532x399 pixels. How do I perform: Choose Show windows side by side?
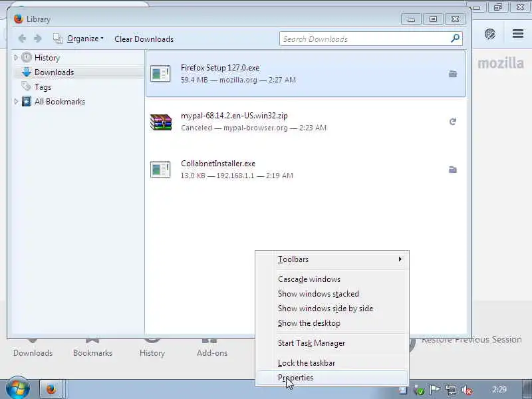[332, 309]
